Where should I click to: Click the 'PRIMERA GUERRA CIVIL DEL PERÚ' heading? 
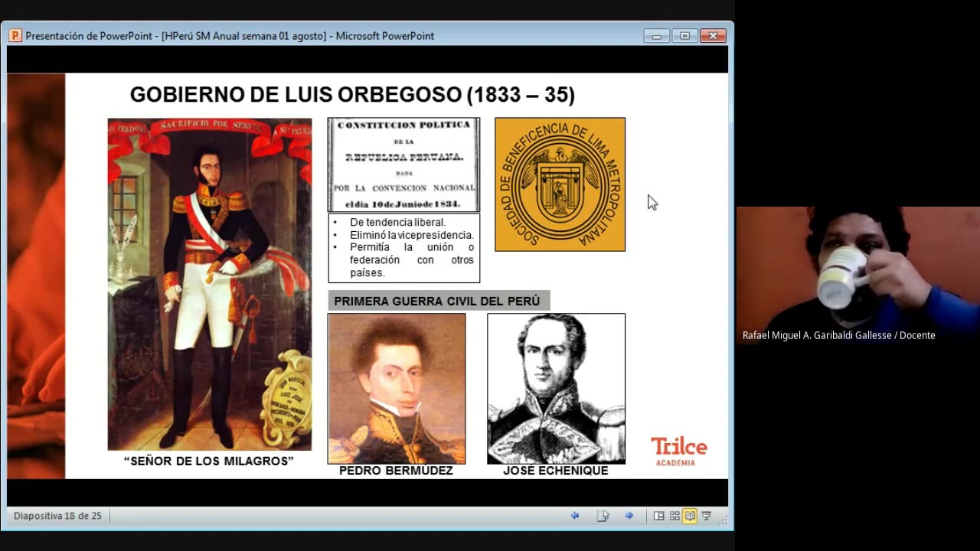[437, 301]
